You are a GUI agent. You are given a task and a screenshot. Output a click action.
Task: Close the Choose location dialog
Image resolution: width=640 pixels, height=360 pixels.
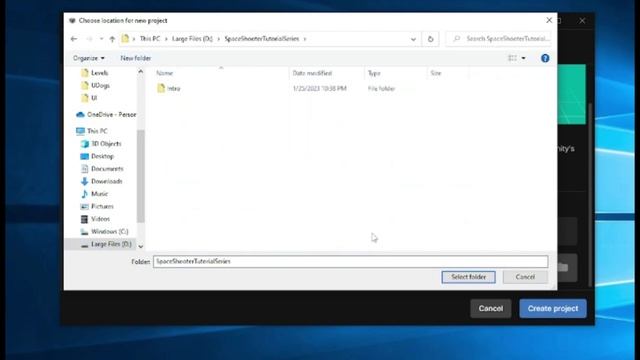coord(549,20)
